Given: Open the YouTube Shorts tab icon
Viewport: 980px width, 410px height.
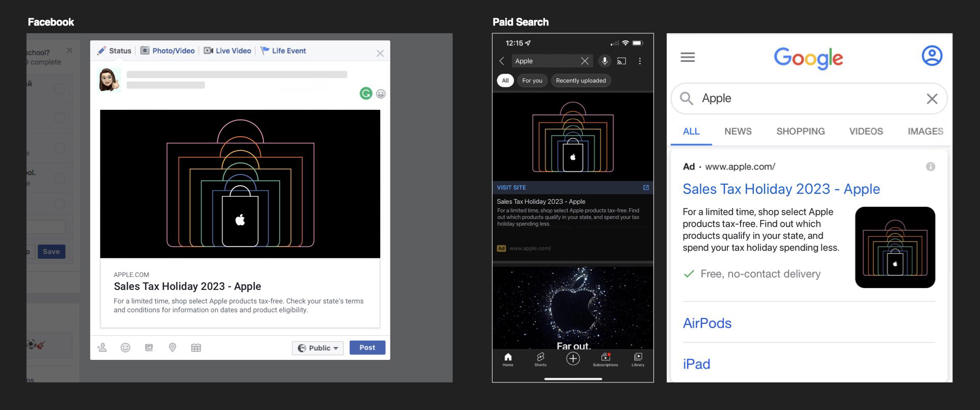Looking at the screenshot, I should click(x=540, y=359).
